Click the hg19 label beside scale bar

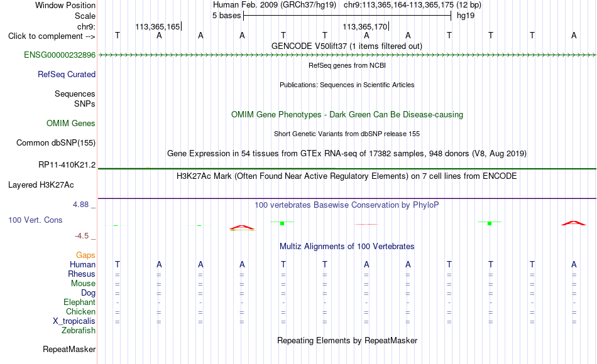tap(465, 16)
